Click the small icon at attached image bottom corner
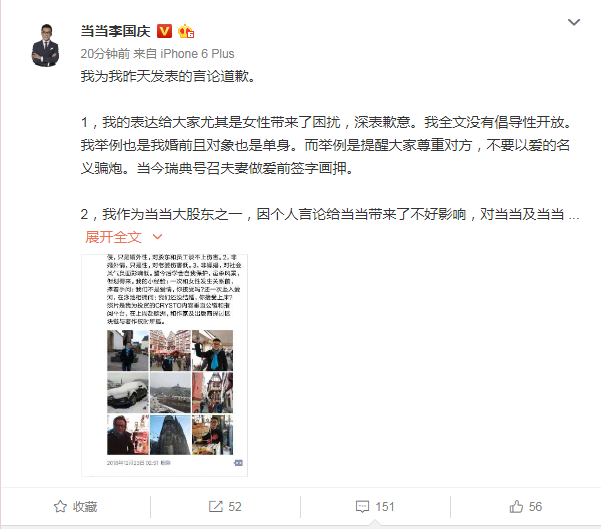The height and width of the screenshot is (529, 601). click(238, 463)
